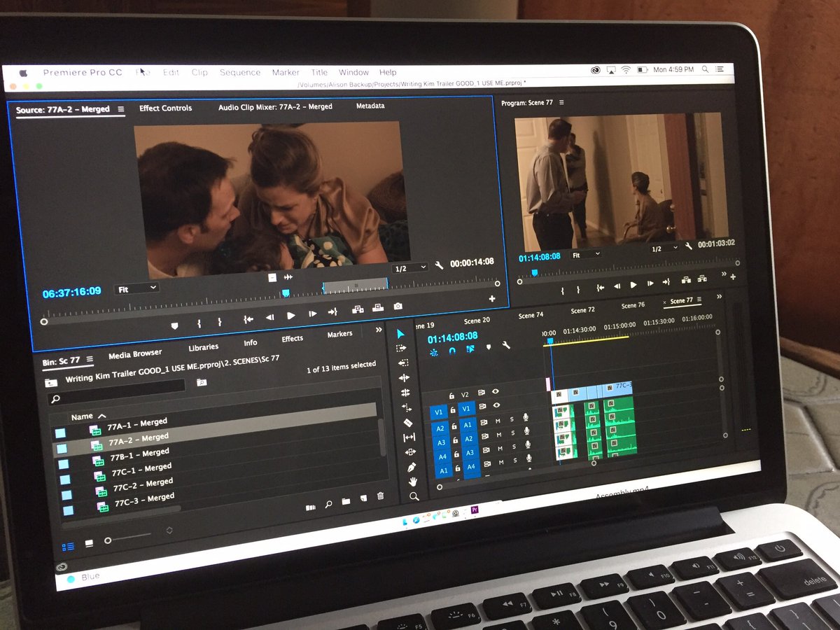The height and width of the screenshot is (630, 840).
Task: Open Source monitor wrench settings
Action: pos(439,266)
